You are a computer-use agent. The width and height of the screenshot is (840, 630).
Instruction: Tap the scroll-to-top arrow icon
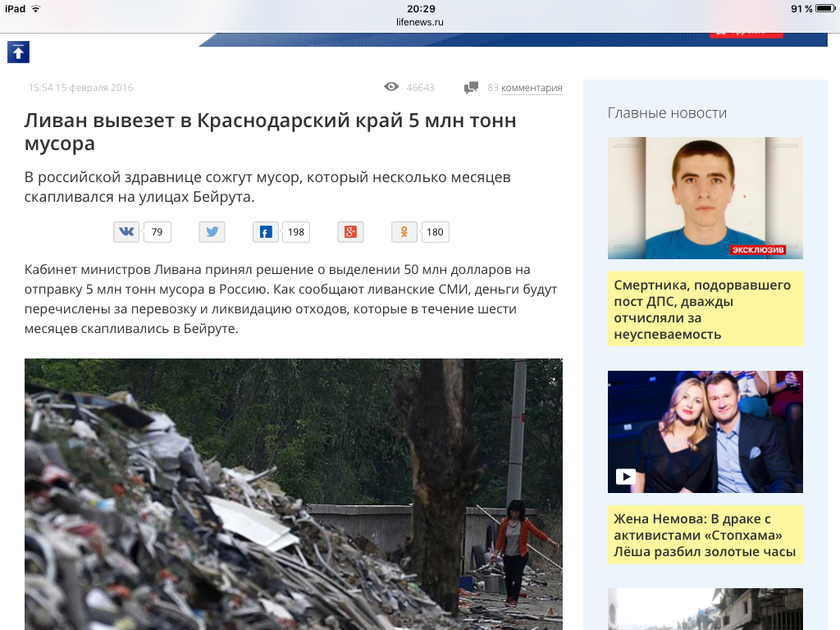click(18, 52)
